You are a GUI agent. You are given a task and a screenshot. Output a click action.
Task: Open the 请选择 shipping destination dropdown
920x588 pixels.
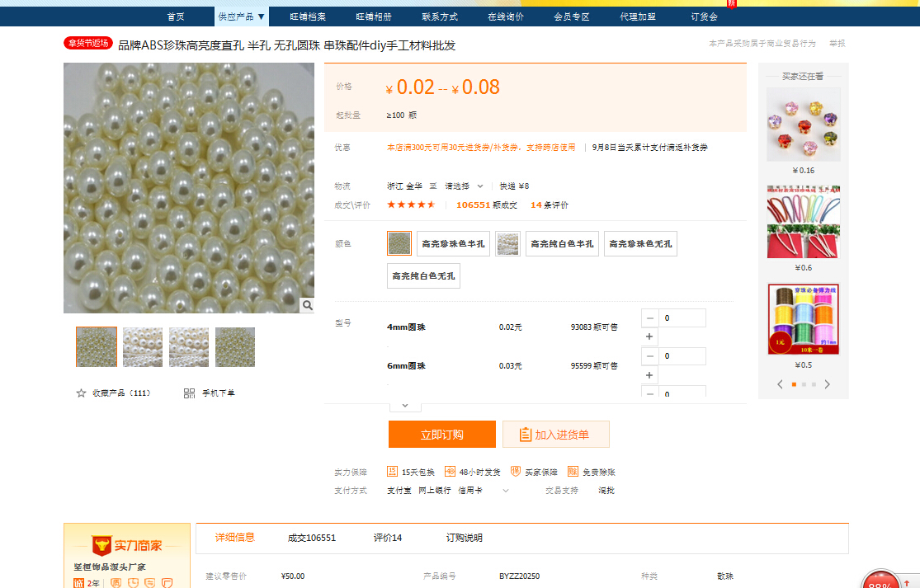[464, 186]
